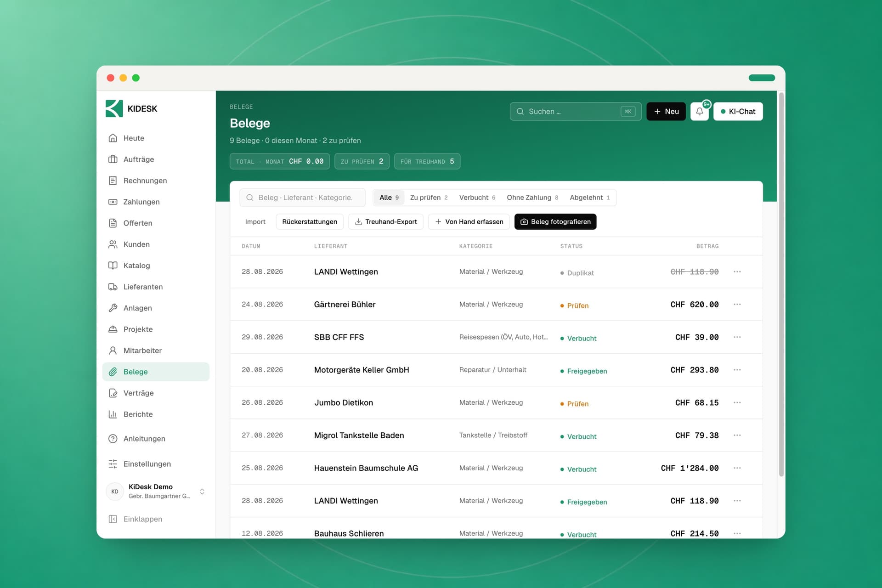Screen dimensions: 882x588
Task: Click the Kunden people icon
Action: [113, 244]
